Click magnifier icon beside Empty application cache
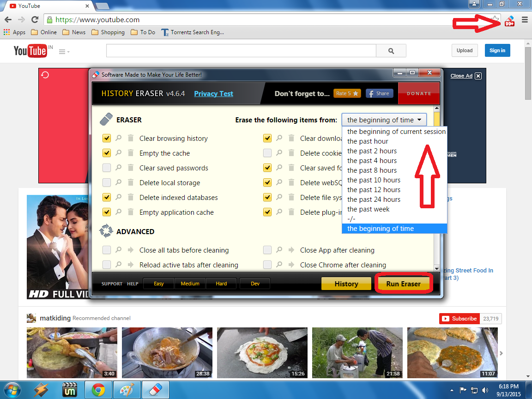532x399 pixels. [118, 212]
